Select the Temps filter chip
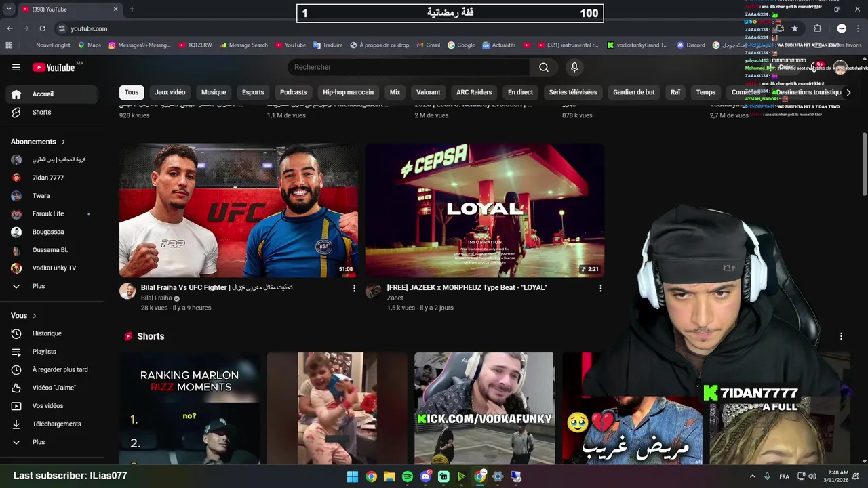The height and width of the screenshot is (488, 868). click(x=705, y=92)
